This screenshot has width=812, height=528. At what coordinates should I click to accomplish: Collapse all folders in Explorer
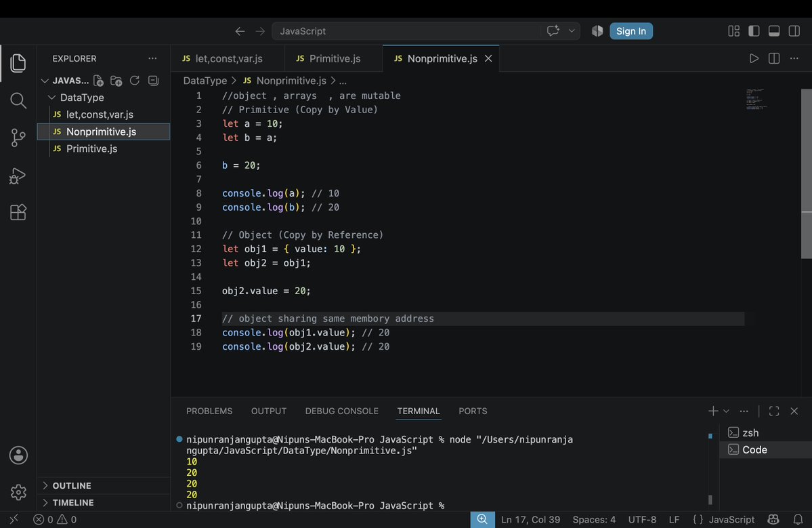point(153,81)
